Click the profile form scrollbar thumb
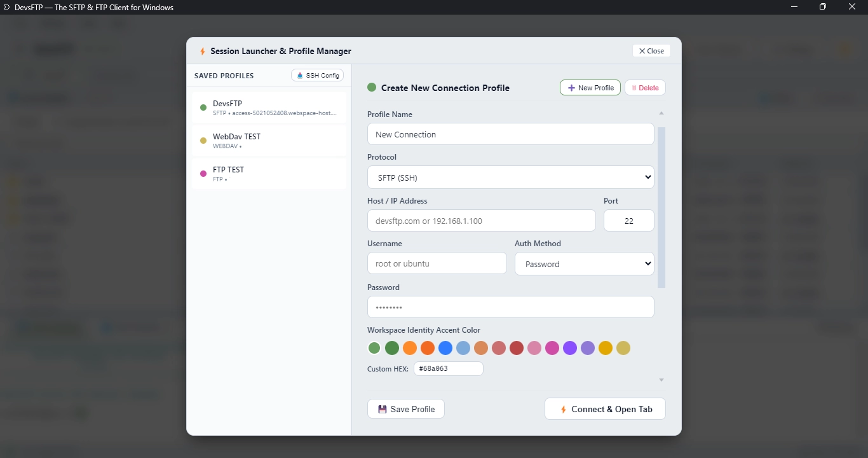The height and width of the screenshot is (458, 868). click(661, 207)
